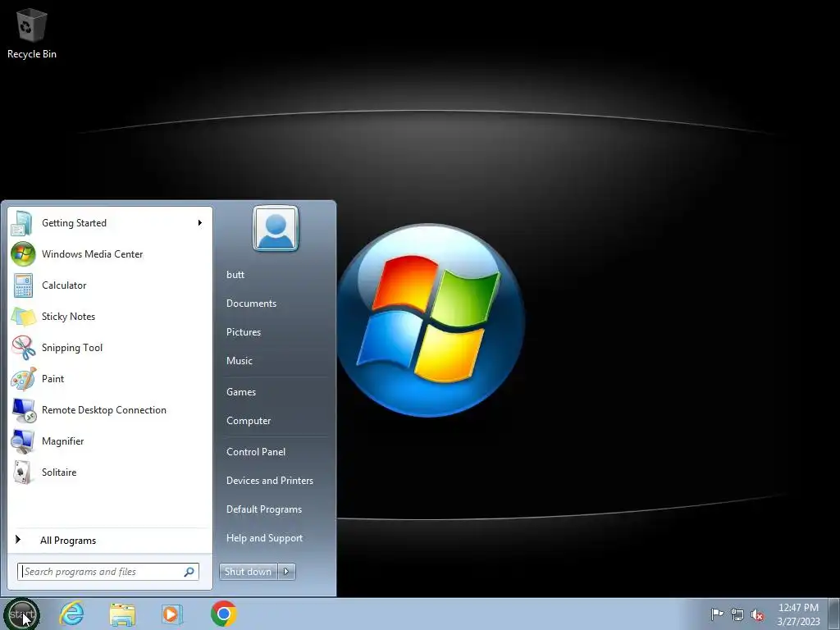Open Internet Explorer from taskbar

click(x=72, y=614)
